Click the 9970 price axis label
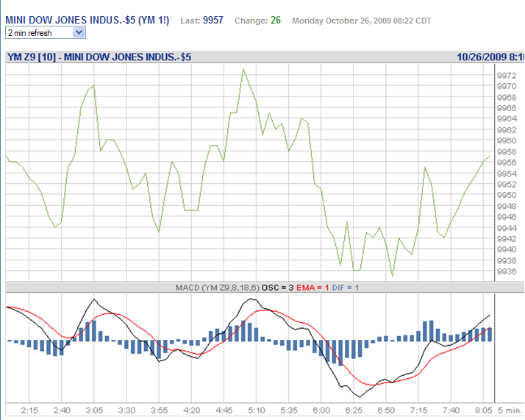 pyautogui.click(x=507, y=86)
